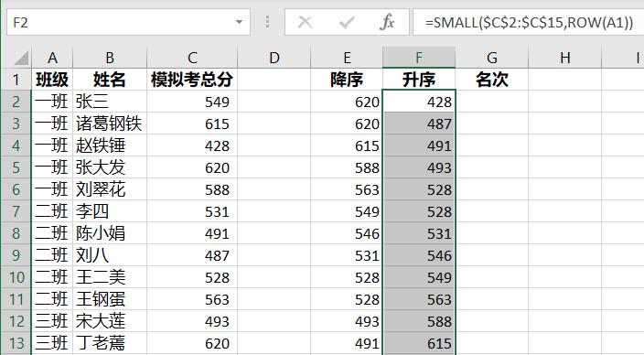Select the name cell 诸葛钢铁
Image resolution: width=644 pixels, height=355 pixels.
pyautogui.click(x=110, y=124)
